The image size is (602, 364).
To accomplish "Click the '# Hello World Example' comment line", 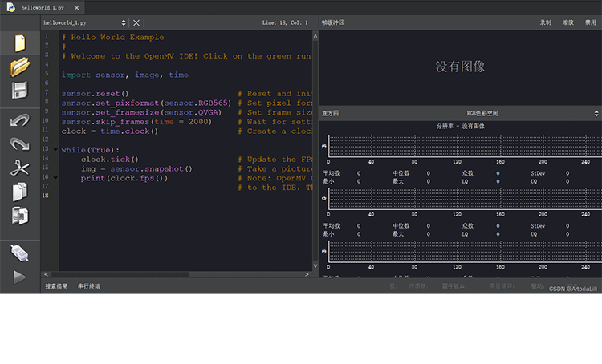I will tap(113, 37).
